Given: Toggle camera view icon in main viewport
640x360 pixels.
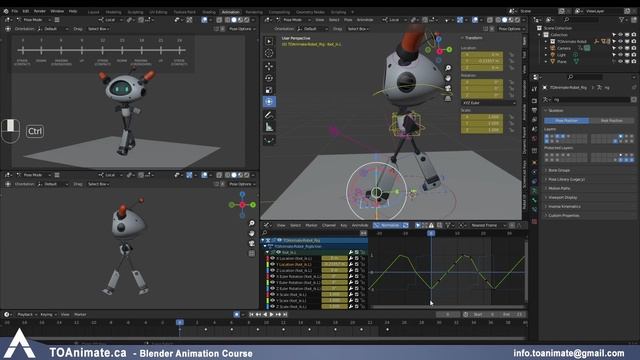Looking at the screenshot, I should click(448, 88).
